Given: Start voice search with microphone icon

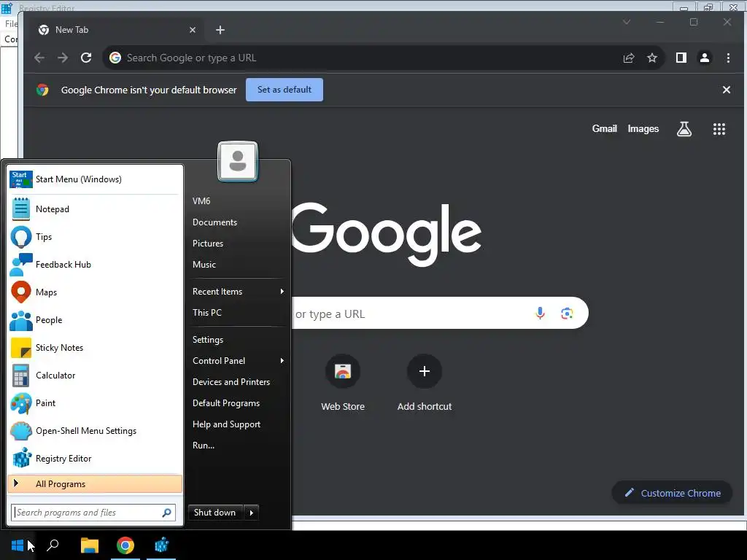Looking at the screenshot, I should click(540, 313).
